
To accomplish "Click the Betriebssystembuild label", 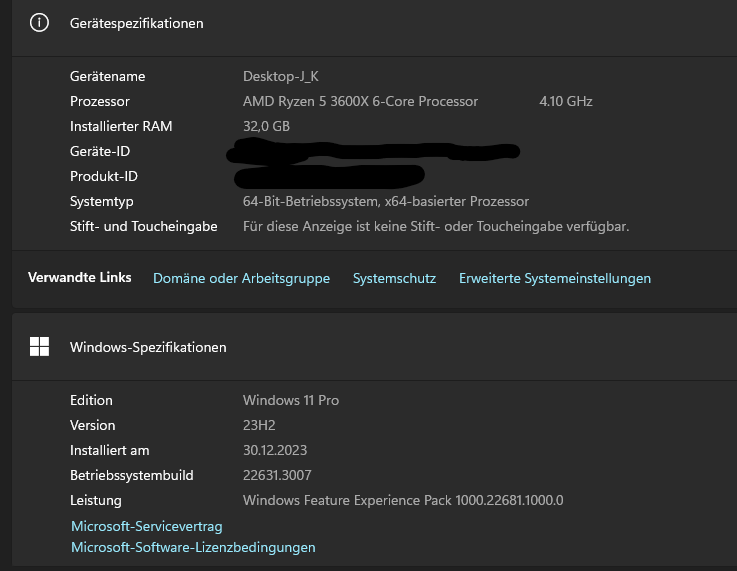I will [132, 475].
